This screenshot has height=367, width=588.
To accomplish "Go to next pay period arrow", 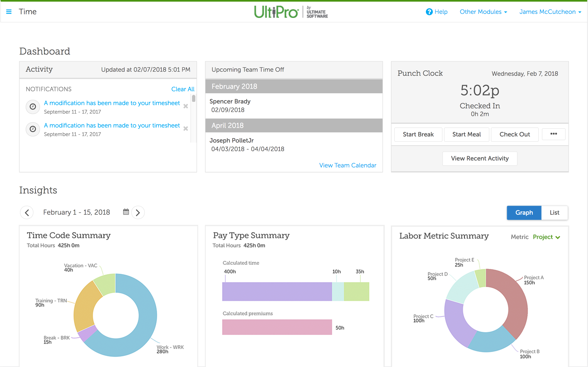I will coord(138,213).
